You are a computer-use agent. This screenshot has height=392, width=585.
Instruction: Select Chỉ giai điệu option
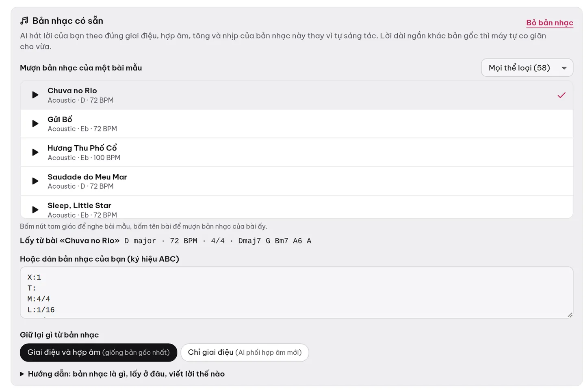[x=245, y=352]
